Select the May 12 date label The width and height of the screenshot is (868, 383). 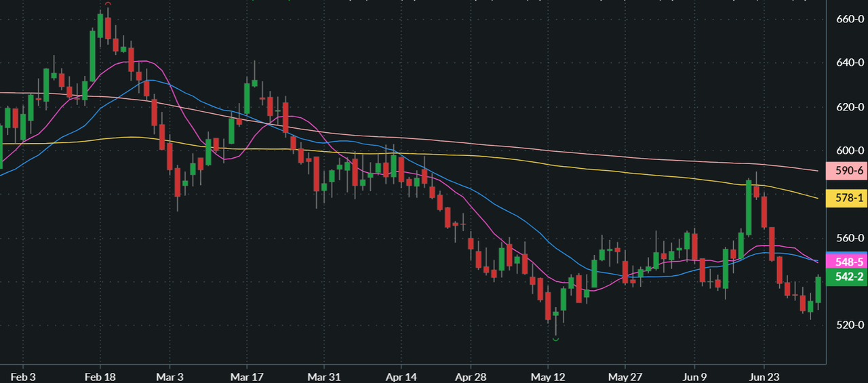(x=549, y=376)
